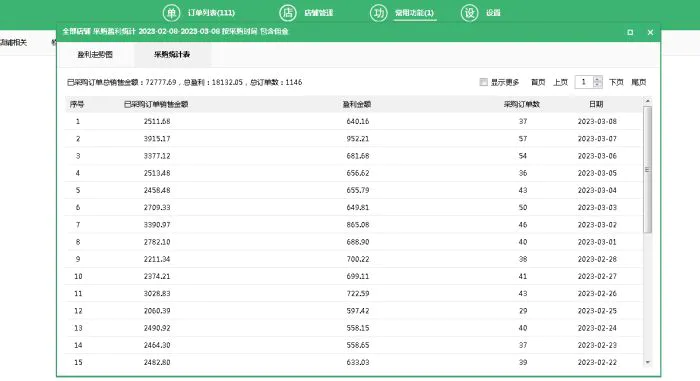
Task: Select sales amount cell 3377.12
Action: coord(157,156)
